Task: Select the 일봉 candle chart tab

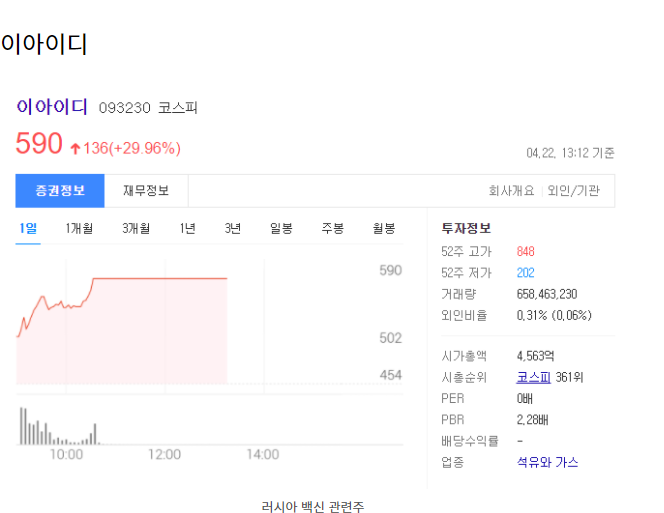Action: click(x=281, y=229)
